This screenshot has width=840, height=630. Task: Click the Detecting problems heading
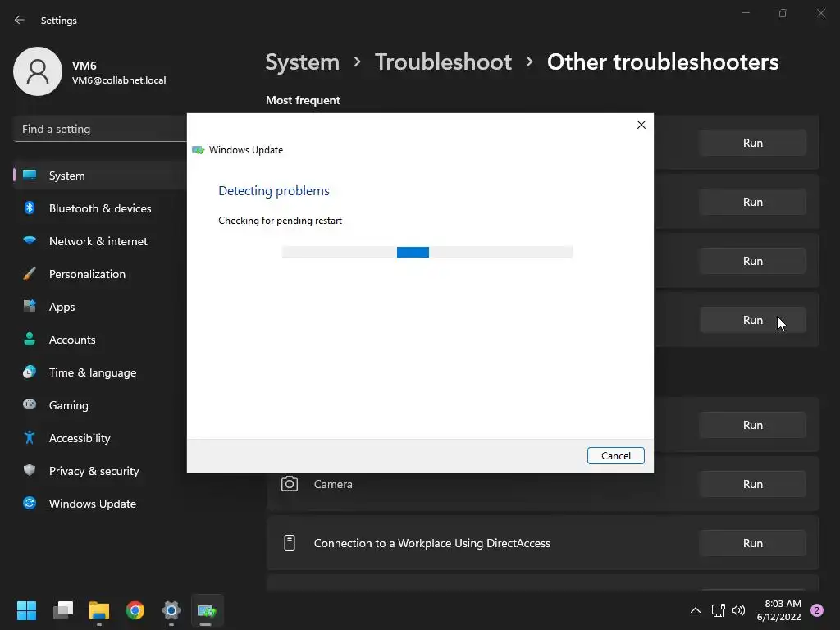click(x=274, y=190)
